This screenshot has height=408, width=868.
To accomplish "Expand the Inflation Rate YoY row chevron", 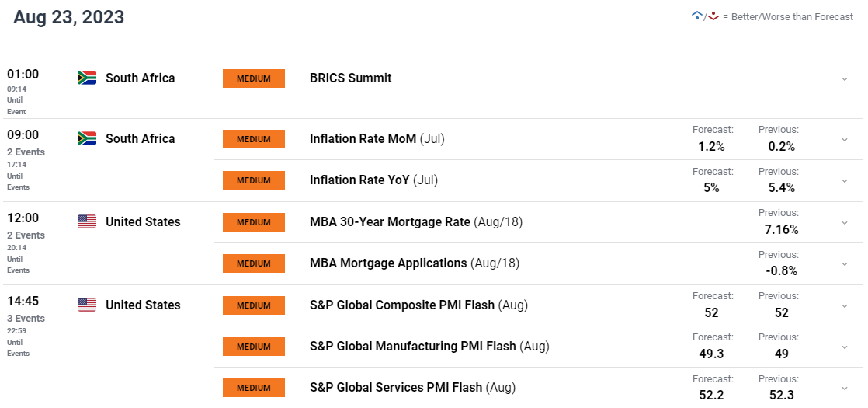I will coord(845,181).
